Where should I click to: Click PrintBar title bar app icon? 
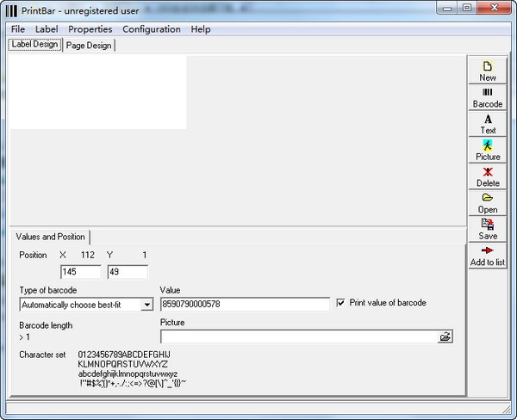tap(11, 11)
